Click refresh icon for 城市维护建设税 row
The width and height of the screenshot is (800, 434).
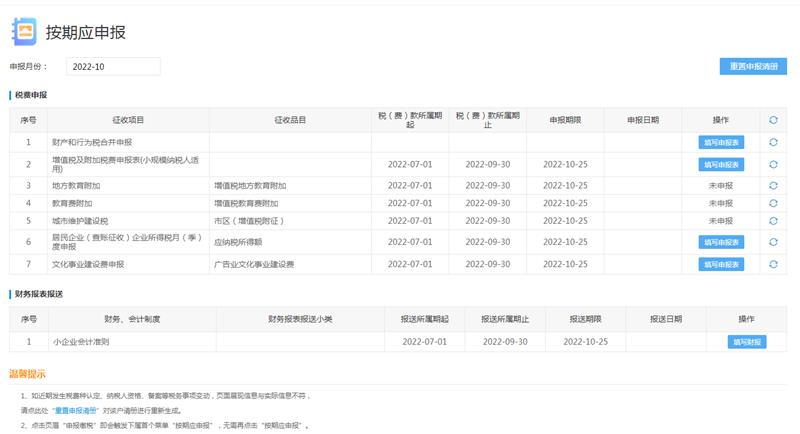tap(773, 220)
